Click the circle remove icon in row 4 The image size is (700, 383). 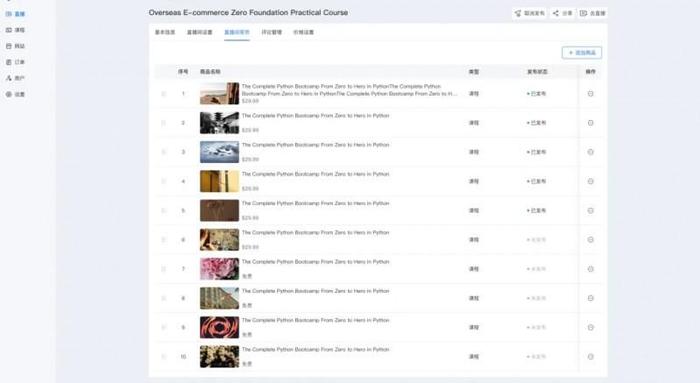(590, 181)
